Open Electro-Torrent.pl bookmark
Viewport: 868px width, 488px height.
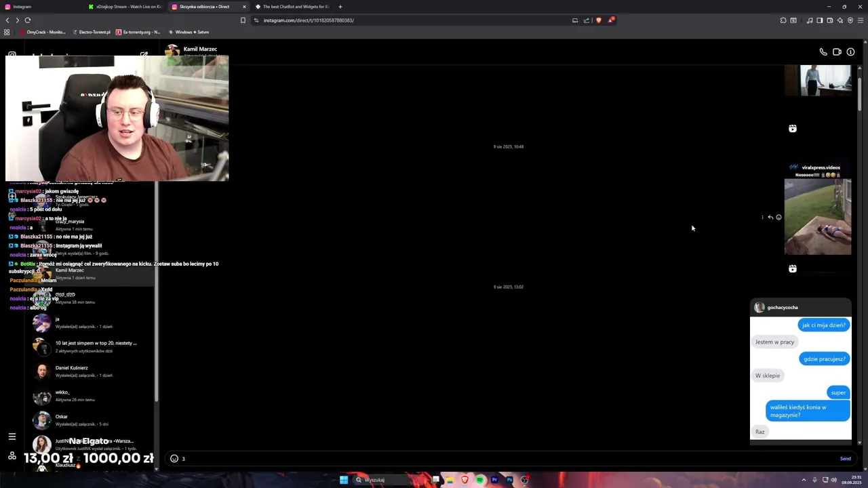pos(90,32)
